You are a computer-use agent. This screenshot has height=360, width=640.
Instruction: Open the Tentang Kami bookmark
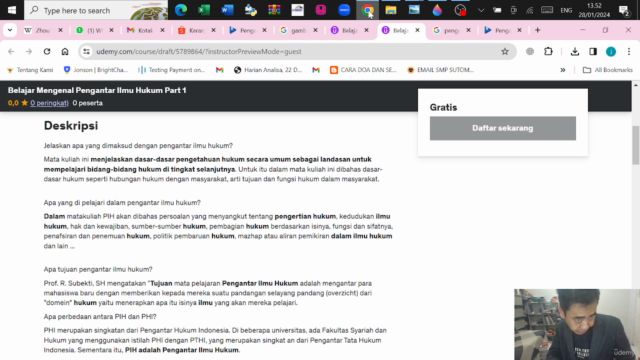pyautogui.click(x=30, y=70)
